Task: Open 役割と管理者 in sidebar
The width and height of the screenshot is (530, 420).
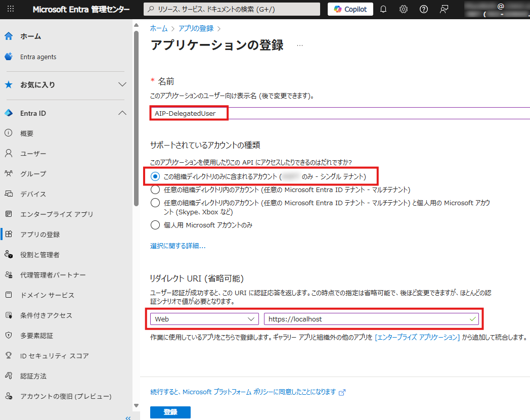Action: tap(40, 255)
